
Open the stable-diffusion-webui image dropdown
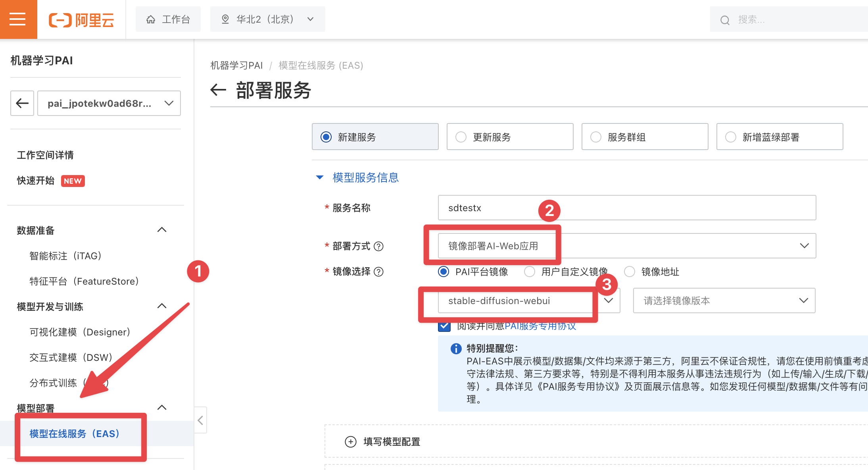point(529,300)
